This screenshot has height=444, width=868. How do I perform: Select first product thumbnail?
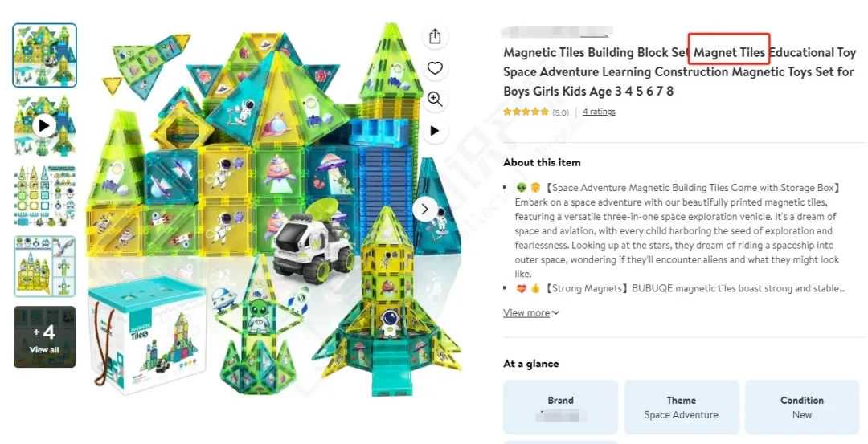pyautogui.click(x=44, y=55)
